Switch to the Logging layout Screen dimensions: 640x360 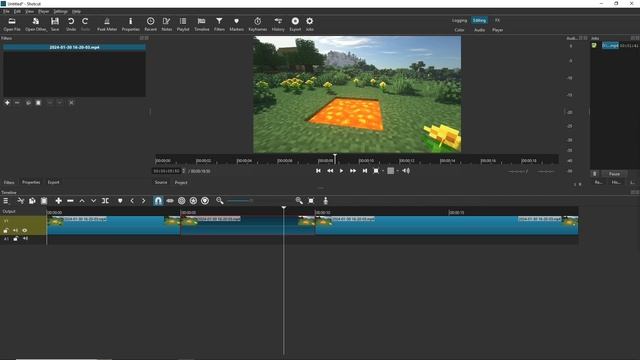coord(459,20)
